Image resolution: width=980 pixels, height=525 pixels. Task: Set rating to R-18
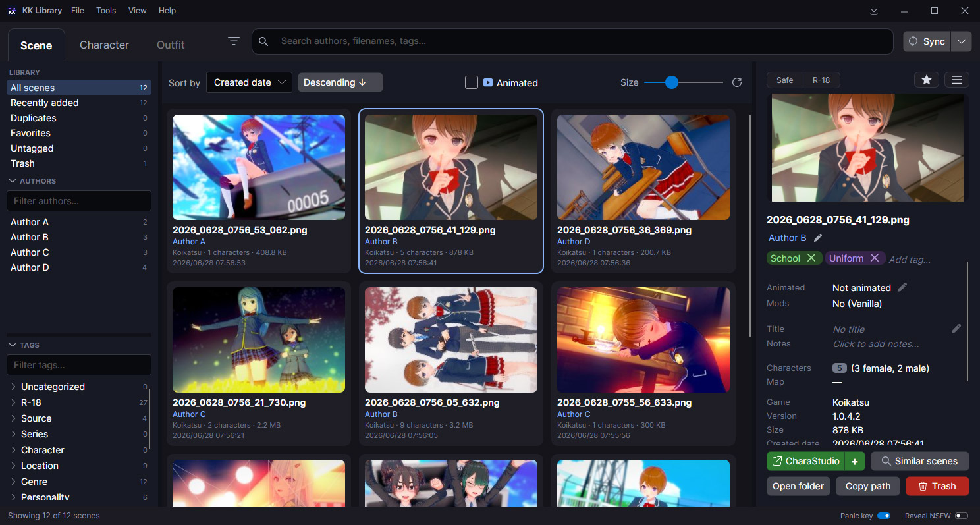(821, 80)
